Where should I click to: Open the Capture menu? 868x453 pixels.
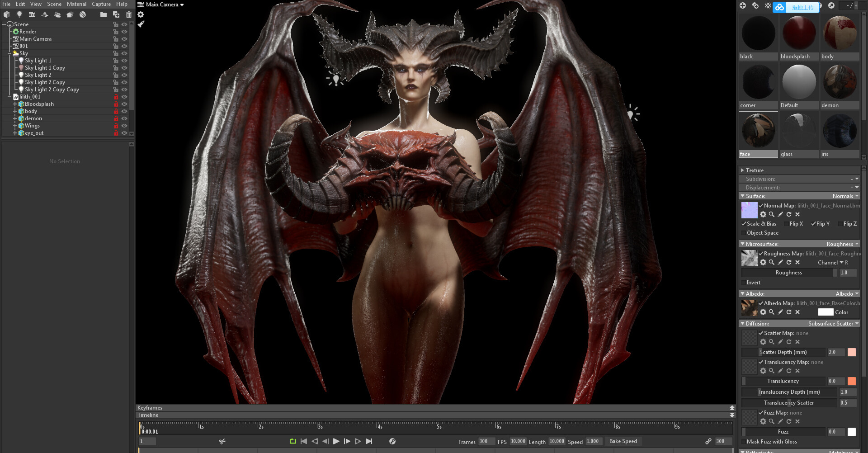click(101, 4)
